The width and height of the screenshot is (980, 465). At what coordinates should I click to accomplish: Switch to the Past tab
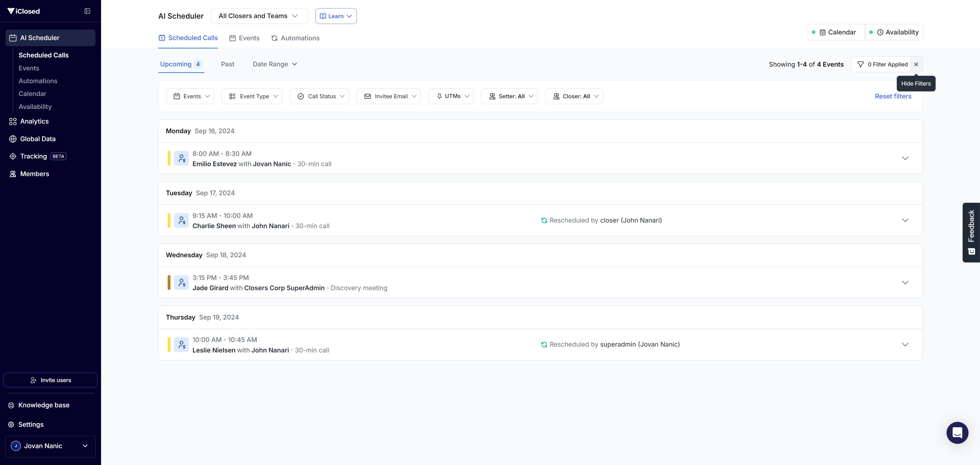tap(227, 64)
